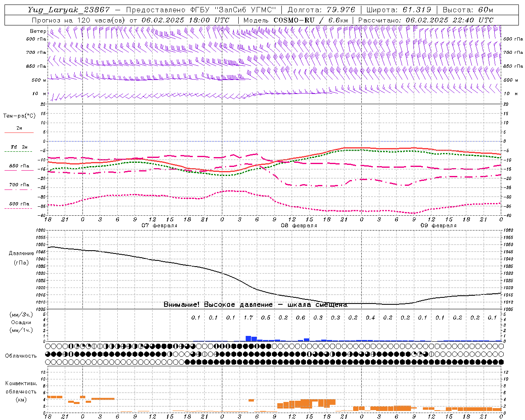
Task: Click the Рассчитано: 06.02.2025 22:40 UTC timestamp
Action: pyautogui.click(x=426, y=20)
